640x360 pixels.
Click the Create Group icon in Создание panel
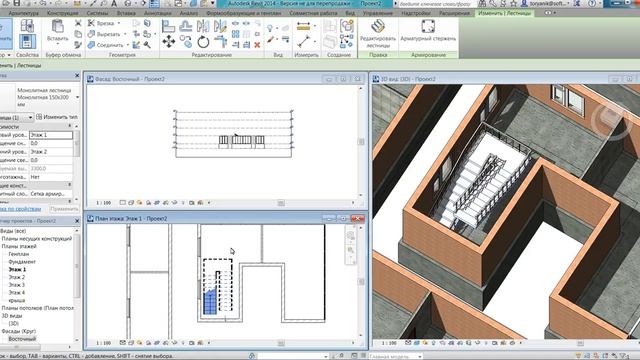(x=347, y=27)
